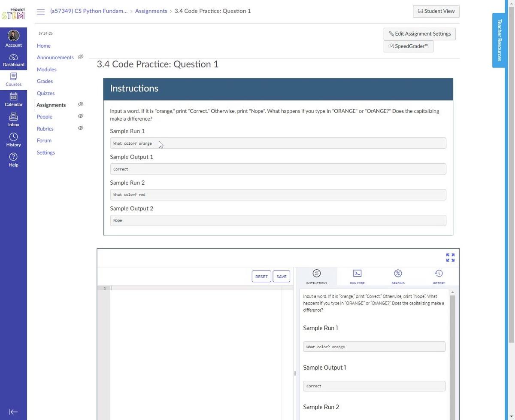Viewport: 515px width, 420px height.
Task: Open Grades in course menu
Action: point(45,81)
